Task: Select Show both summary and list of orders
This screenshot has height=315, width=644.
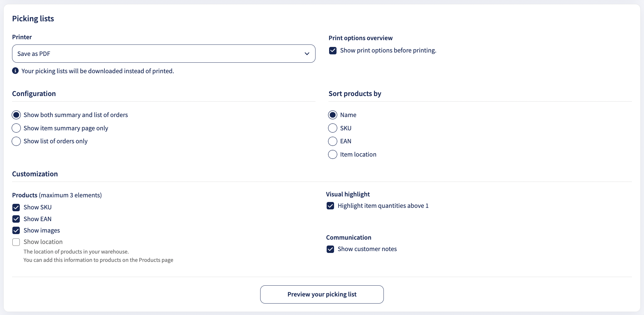Action: [x=16, y=115]
